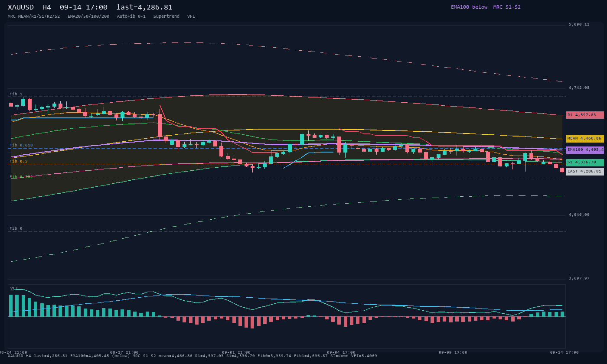
Task: Click the "EMA100 below" status text
Action: [469, 7]
